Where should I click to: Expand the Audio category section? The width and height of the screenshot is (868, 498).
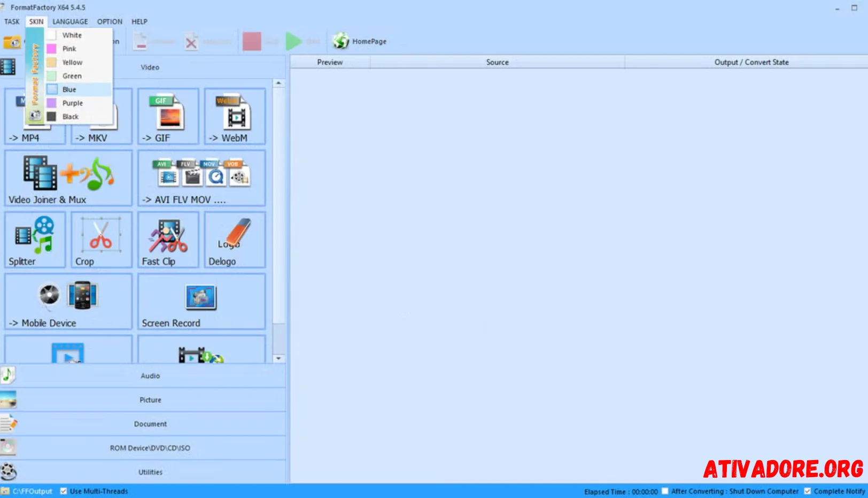pos(143,376)
